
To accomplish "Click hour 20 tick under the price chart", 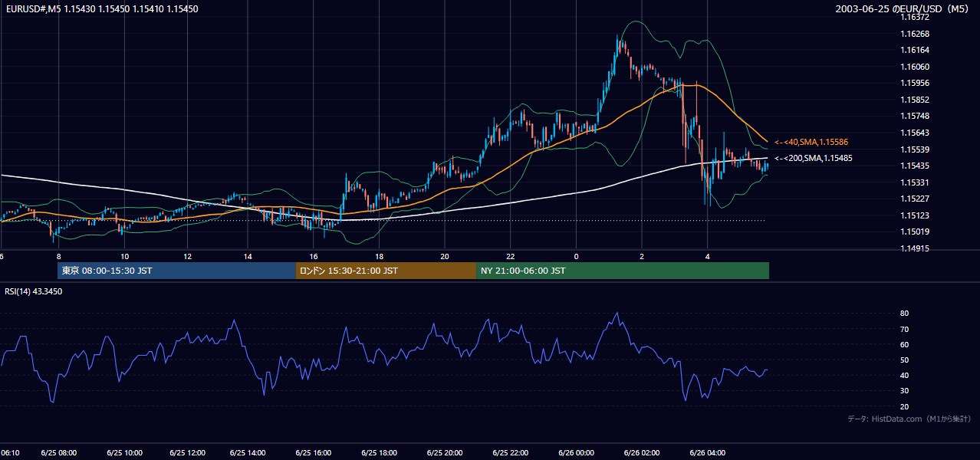I will pyautogui.click(x=445, y=256).
